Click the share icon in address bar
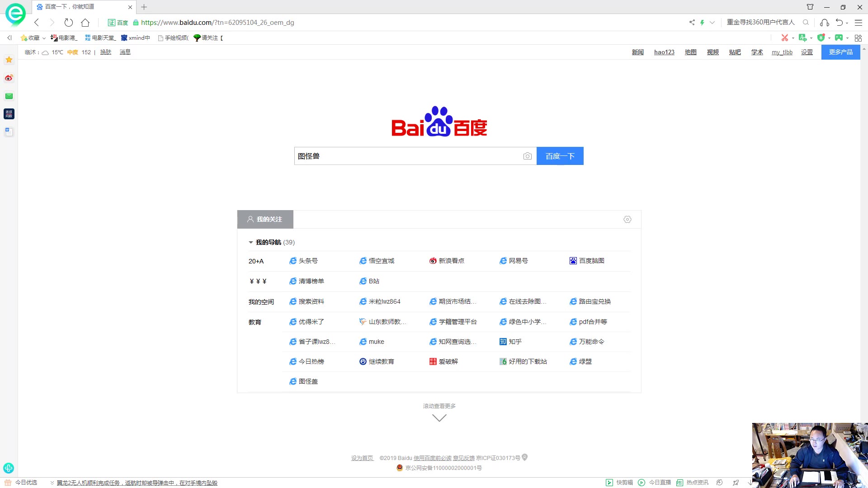Viewport: 868px width, 488px height. click(x=692, y=22)
